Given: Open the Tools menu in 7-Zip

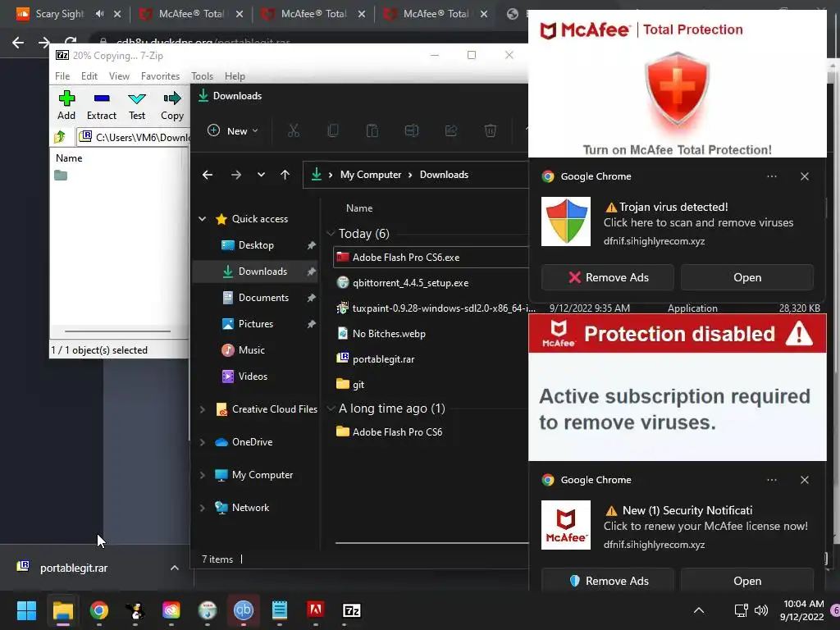Looking at the screenshot, I should point(202,76).
